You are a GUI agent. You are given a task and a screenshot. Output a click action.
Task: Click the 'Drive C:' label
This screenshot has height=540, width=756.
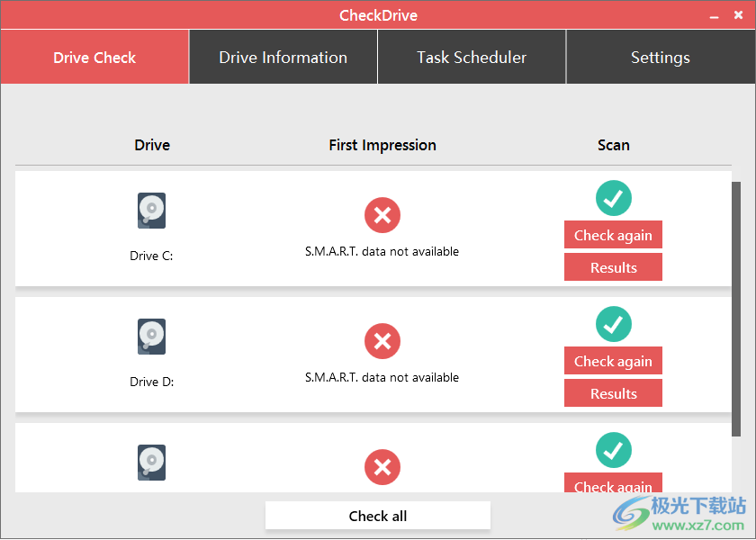[151, 256]
